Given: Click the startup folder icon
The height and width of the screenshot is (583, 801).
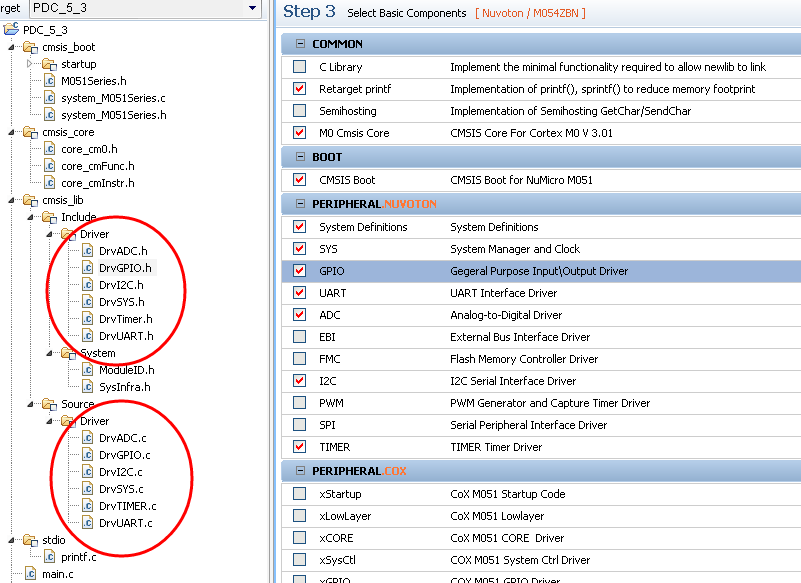Looking at the screenshot, I should [50, 64].
